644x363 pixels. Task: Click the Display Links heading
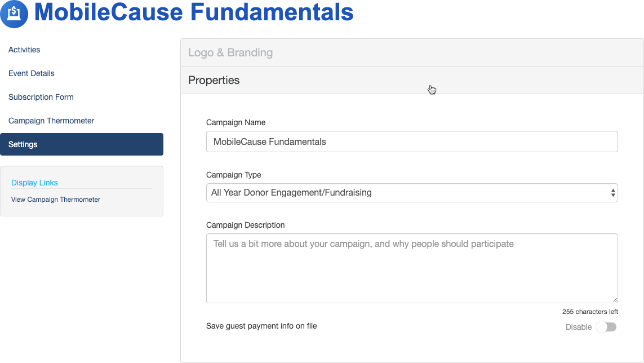34,183
